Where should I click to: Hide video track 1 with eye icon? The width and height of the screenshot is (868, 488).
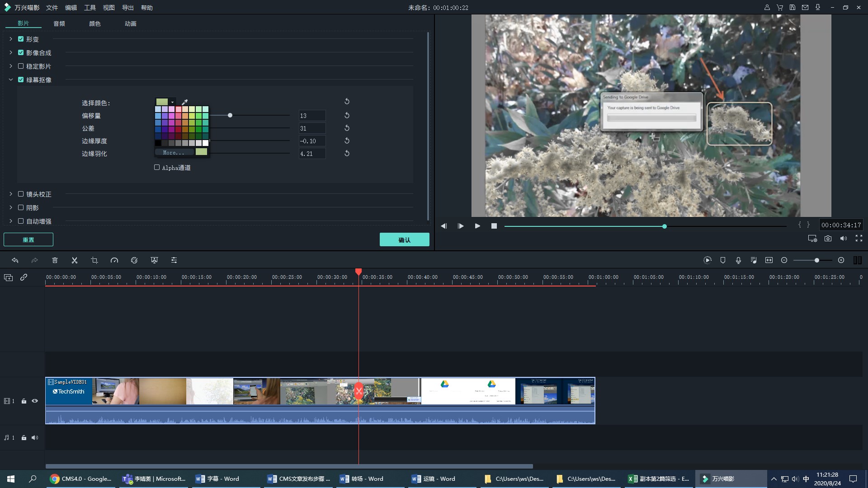pyautogui.click(x=35, y=401)
